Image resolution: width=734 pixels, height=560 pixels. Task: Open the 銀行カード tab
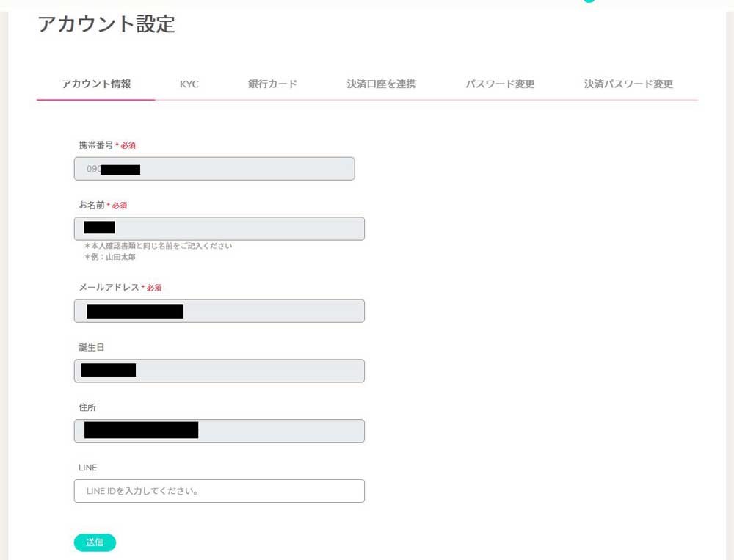point(272,84)
